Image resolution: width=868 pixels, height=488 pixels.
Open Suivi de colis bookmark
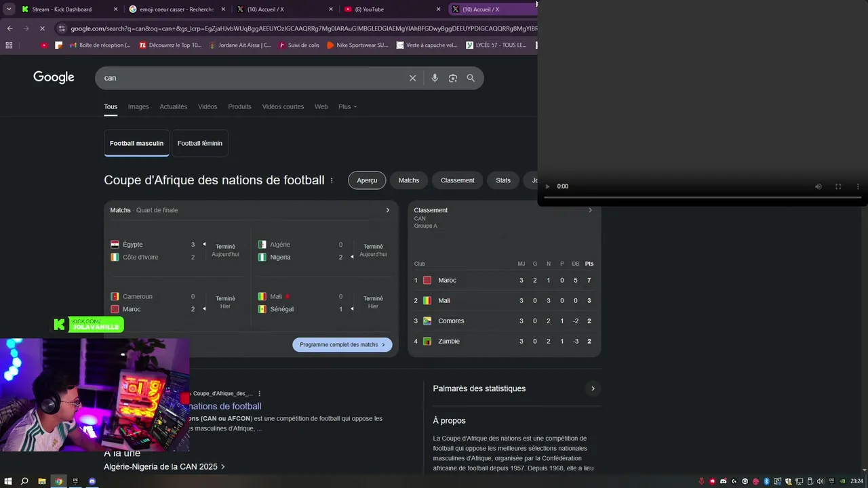click(x=298, y=45)
